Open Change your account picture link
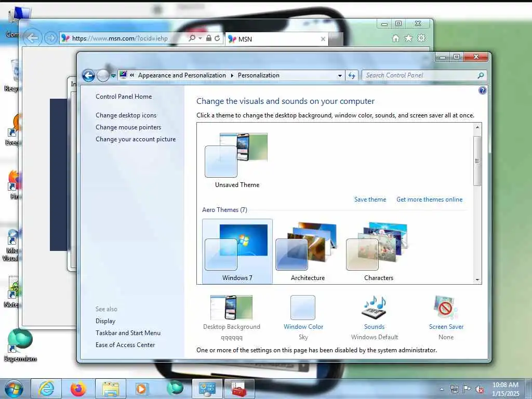532x399 pixels. [x=136, y=139]
